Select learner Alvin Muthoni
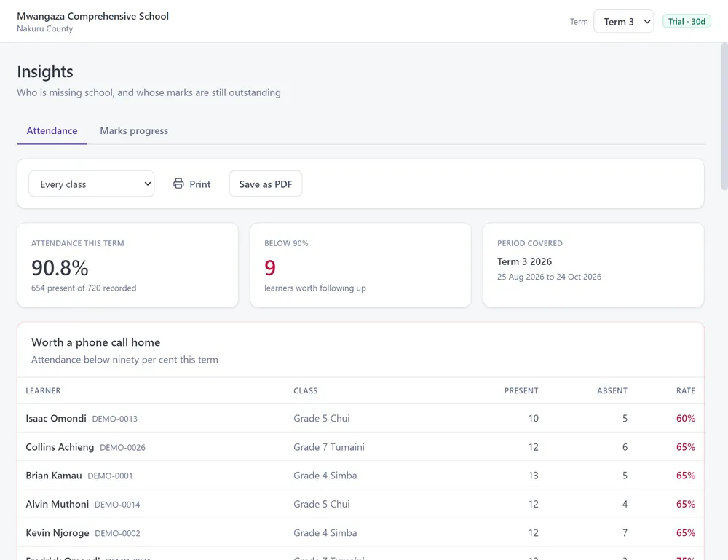728x560 pixels. coord(57,504)
